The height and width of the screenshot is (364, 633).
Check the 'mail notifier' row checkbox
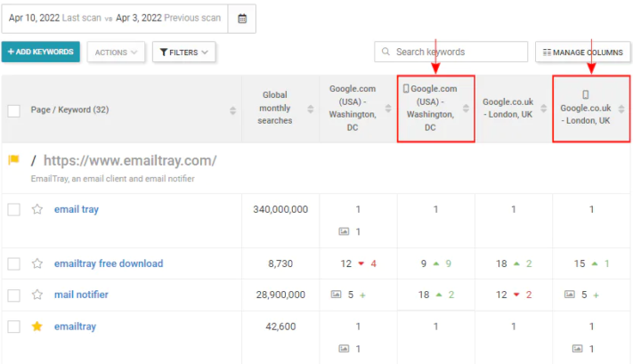[13, 295]
